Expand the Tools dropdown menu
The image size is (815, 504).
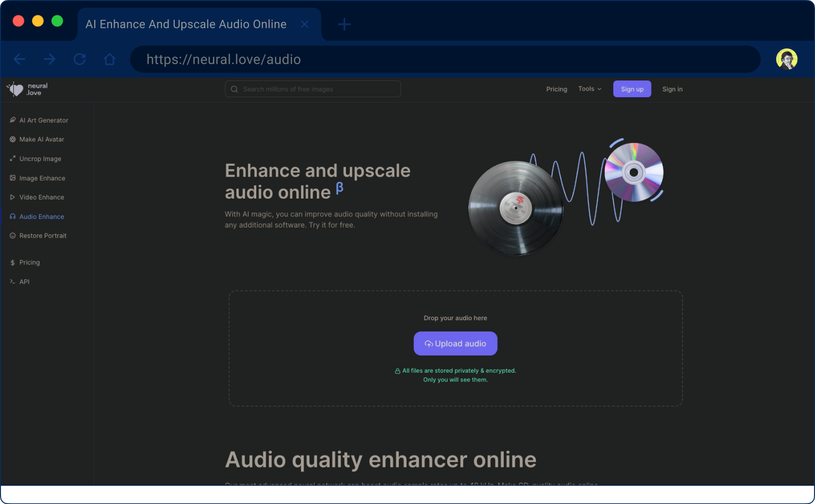pos(589,89)
